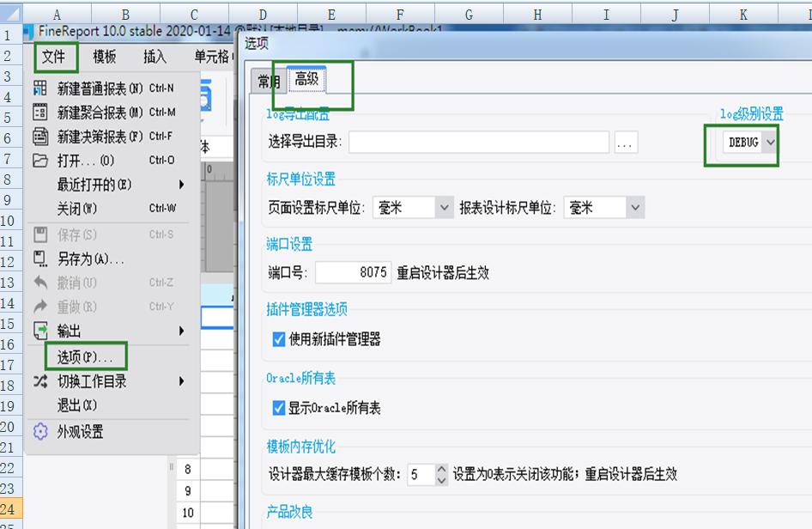Open the 文件 menu
This screenshot has height=529, width=812.
coord(54,57)
